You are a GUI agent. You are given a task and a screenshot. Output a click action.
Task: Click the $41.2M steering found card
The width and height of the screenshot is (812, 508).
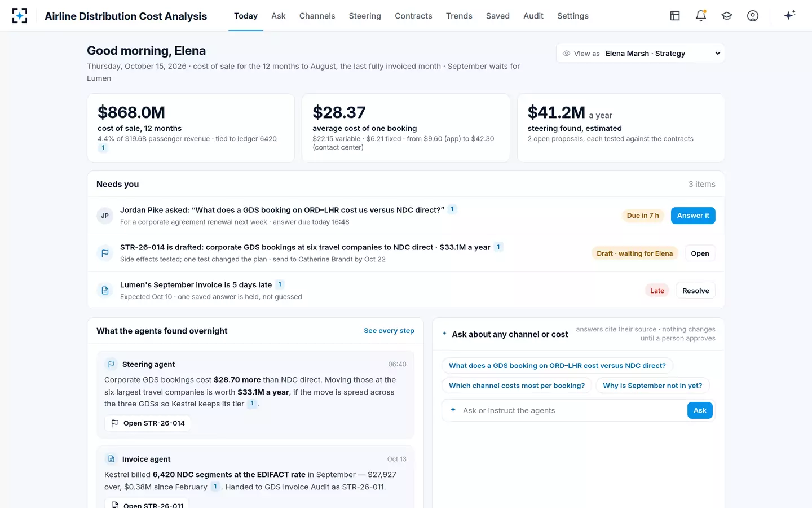point(621,128)
